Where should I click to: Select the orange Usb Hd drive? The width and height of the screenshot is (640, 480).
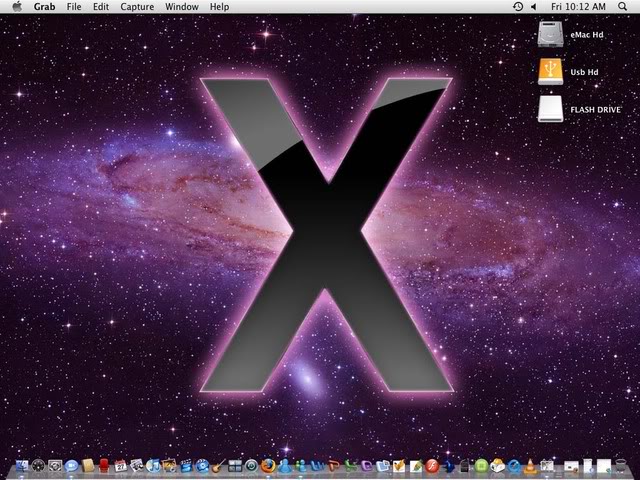pos(550,71)
